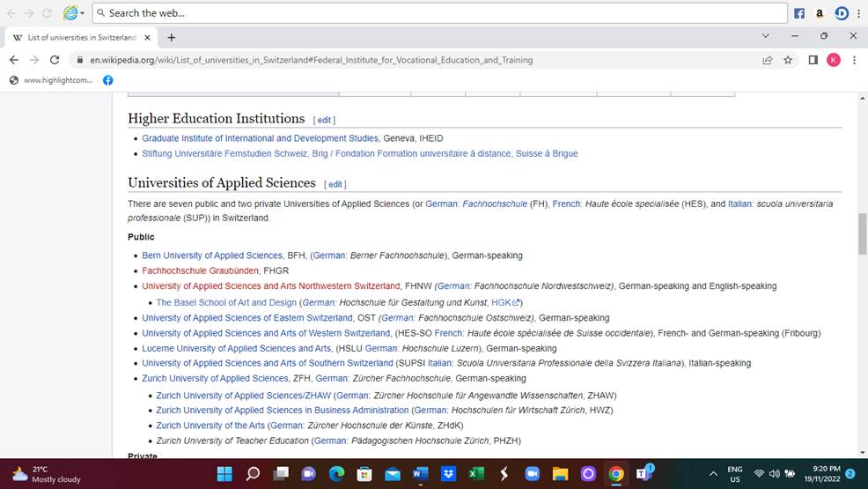The width and height of the screenshot is (868, 489).
Task: Click the blue D extension icon
Action: pos(842,13)
